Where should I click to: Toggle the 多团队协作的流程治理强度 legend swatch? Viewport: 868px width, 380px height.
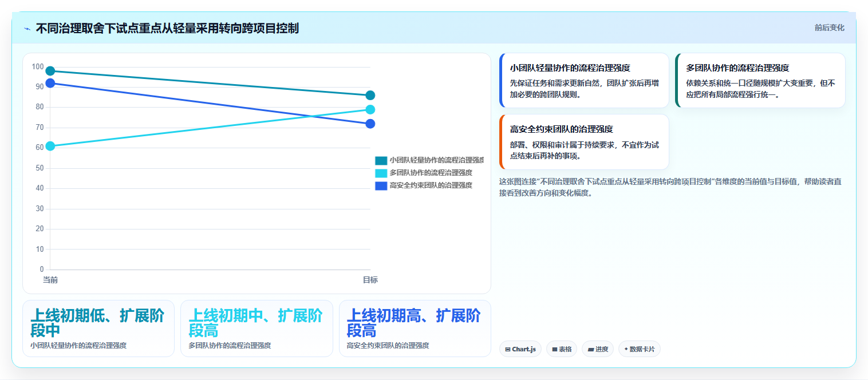tap(381, 173)
